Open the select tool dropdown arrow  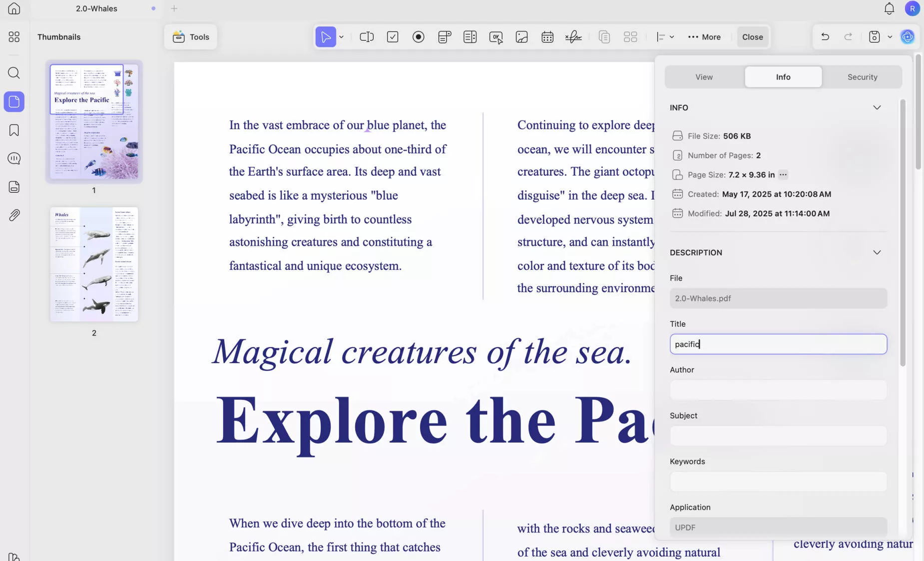pyautogui.click(x=342, y=36)
